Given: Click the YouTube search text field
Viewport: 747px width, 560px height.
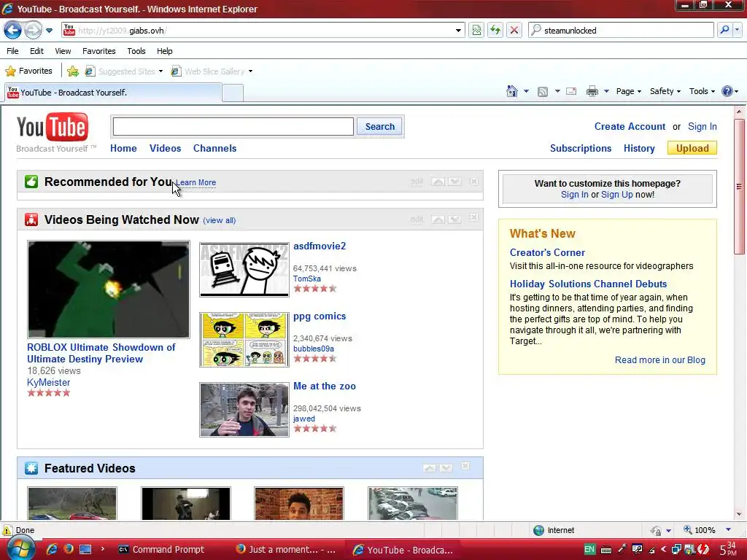Looking at the screenshot, I should click(233, 127).
